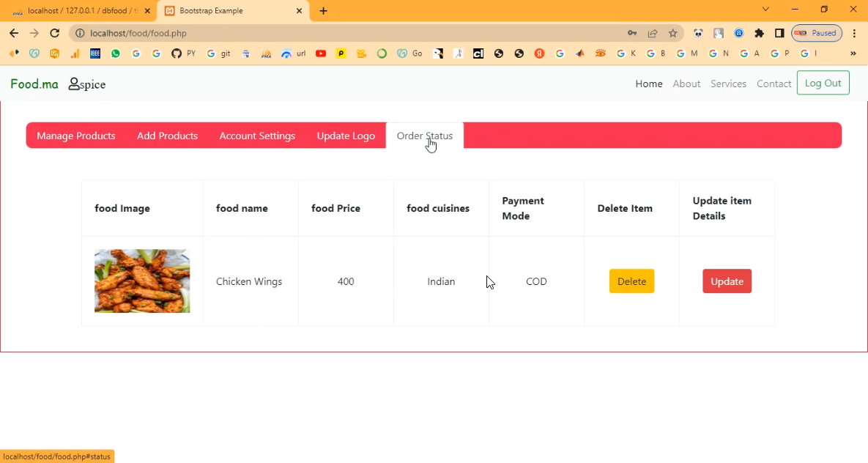Open the Chrome three-dot menu

854,33
